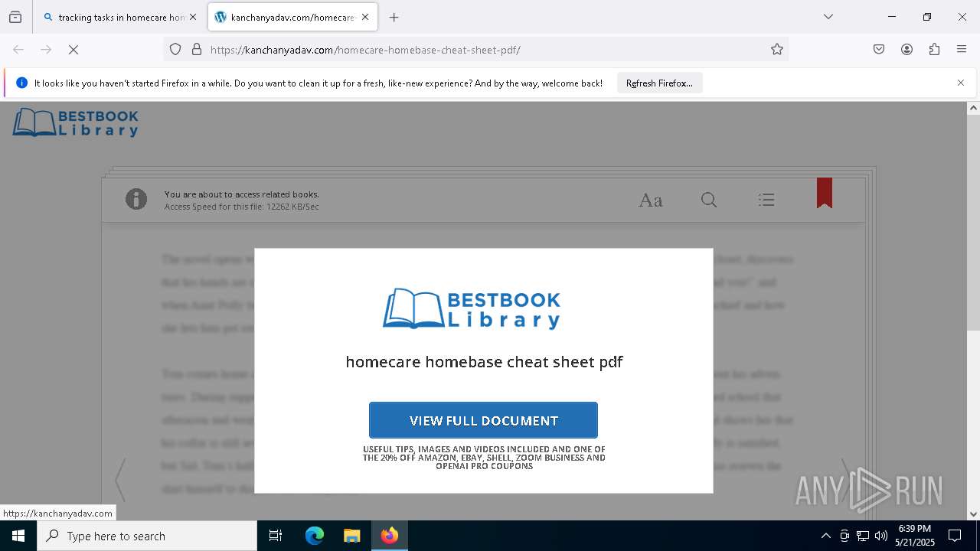
Task: Launch Microsoft Edge from taskbar
Action: pos(315,536)
